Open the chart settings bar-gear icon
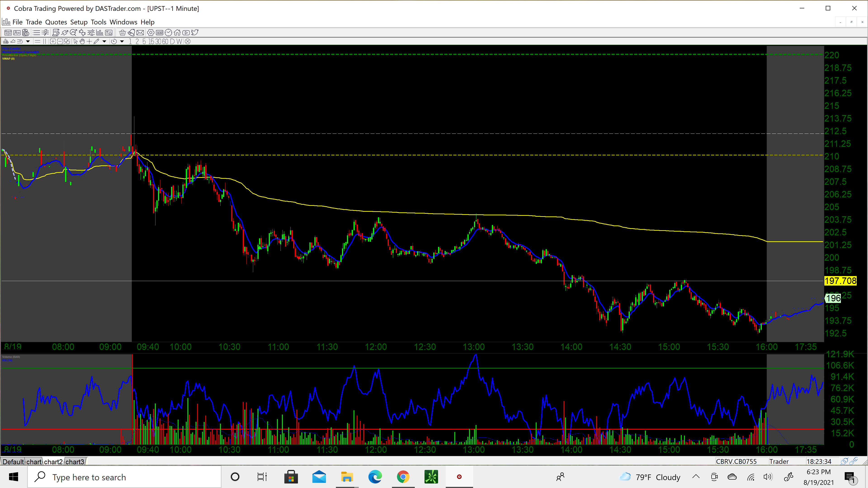868x488 pixels. pos(6,41)
